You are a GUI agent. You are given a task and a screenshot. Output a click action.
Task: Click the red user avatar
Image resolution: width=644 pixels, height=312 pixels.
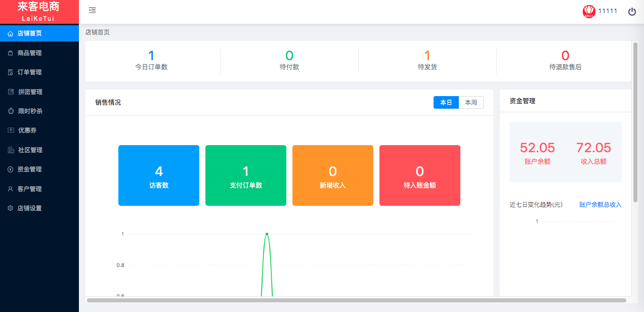click(589, 11)
